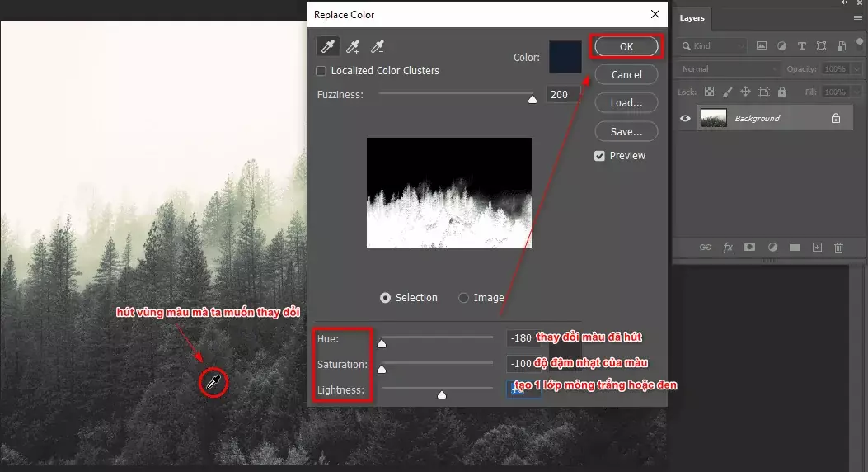868x472 pixels.
Task: Enable the Localized Color Clusters checkbox
Action: click(321, 71)
